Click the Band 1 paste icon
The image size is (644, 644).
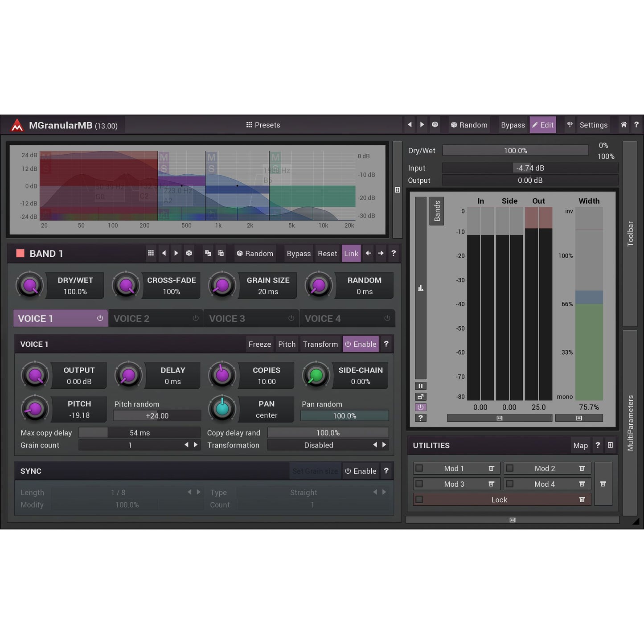(x=221, y=253)
